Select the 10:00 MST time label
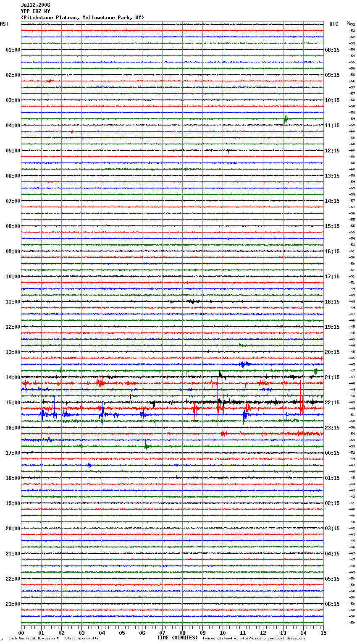 pyautogui.click(x=13, y=277)
